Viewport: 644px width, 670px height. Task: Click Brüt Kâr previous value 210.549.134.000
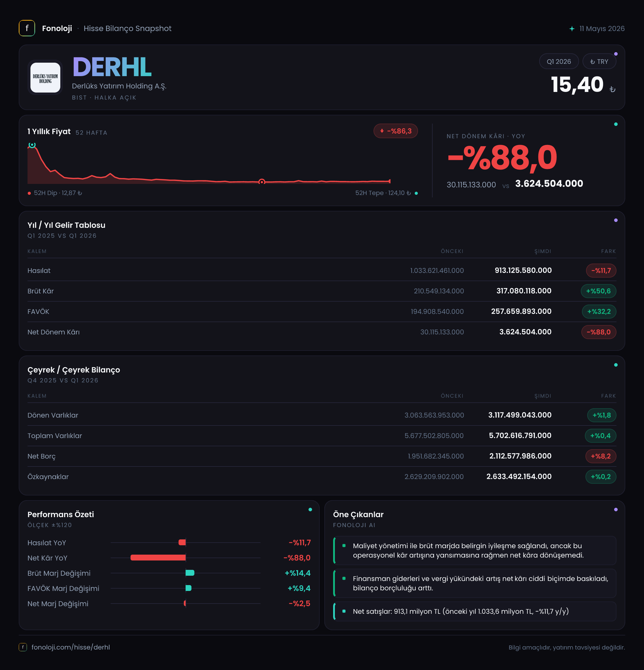coord(439,291)
